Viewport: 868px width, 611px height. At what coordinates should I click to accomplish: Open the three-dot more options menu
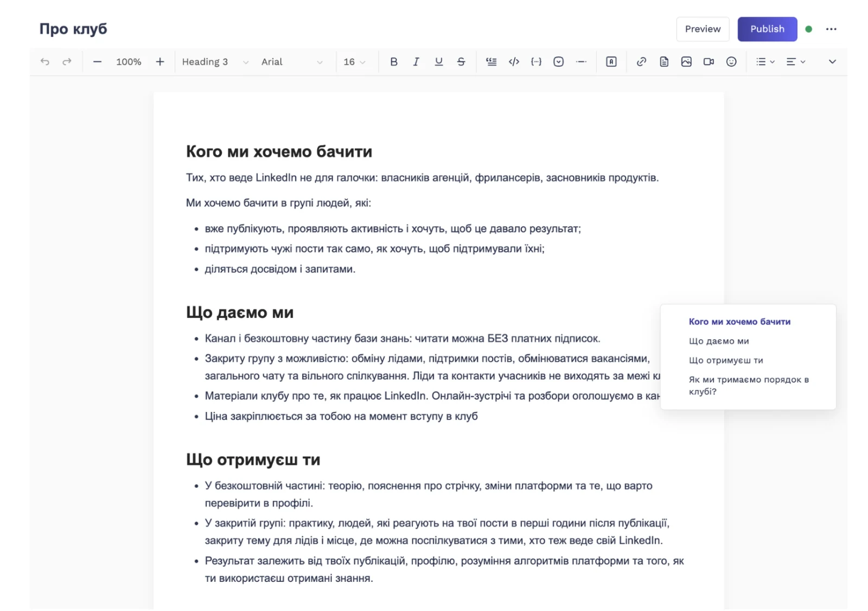pyautogui.click(x=831, y=29)
